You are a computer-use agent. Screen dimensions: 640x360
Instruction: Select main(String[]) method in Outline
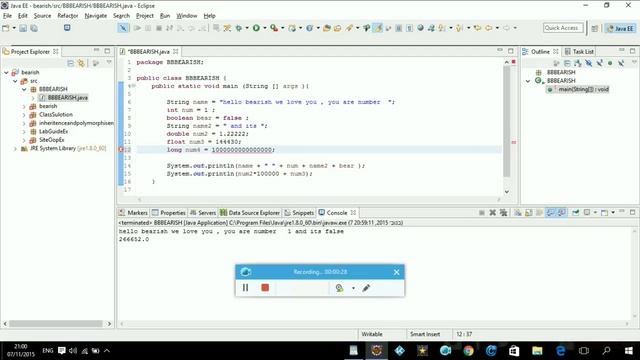(x=578, y=89)
